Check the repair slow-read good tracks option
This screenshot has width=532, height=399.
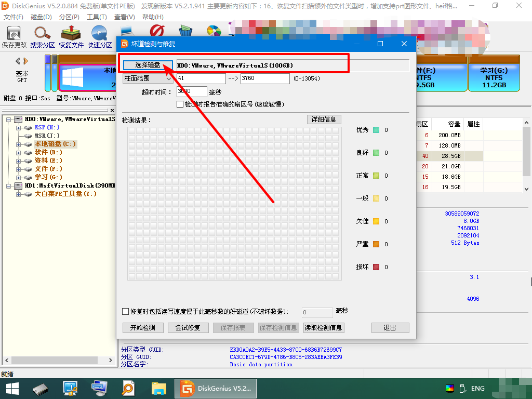(x=125, y=312)
